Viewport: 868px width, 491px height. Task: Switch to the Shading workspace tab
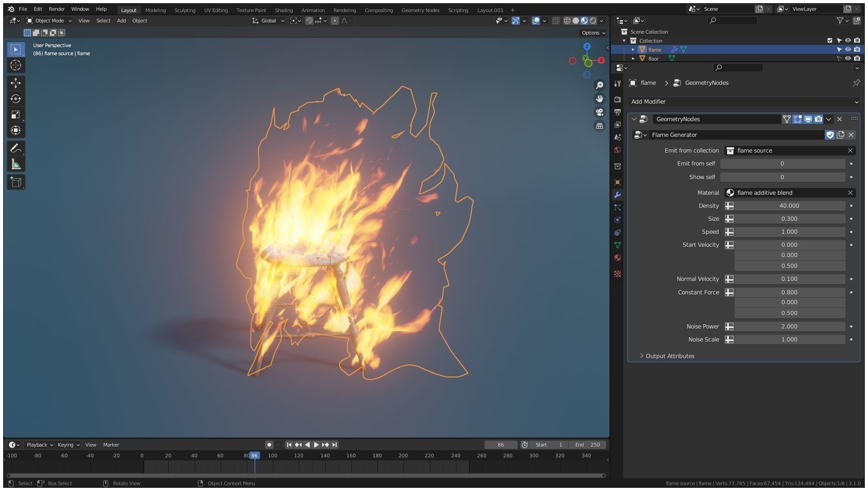(x=284, y=10)
